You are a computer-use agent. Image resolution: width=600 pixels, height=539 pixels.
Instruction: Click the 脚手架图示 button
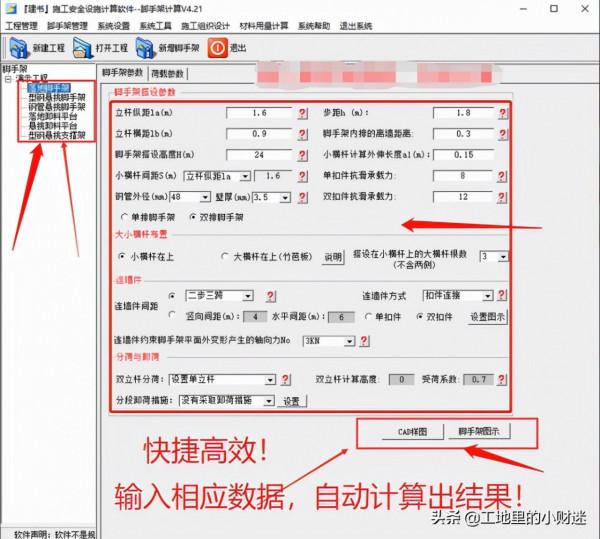click(479, 432)
